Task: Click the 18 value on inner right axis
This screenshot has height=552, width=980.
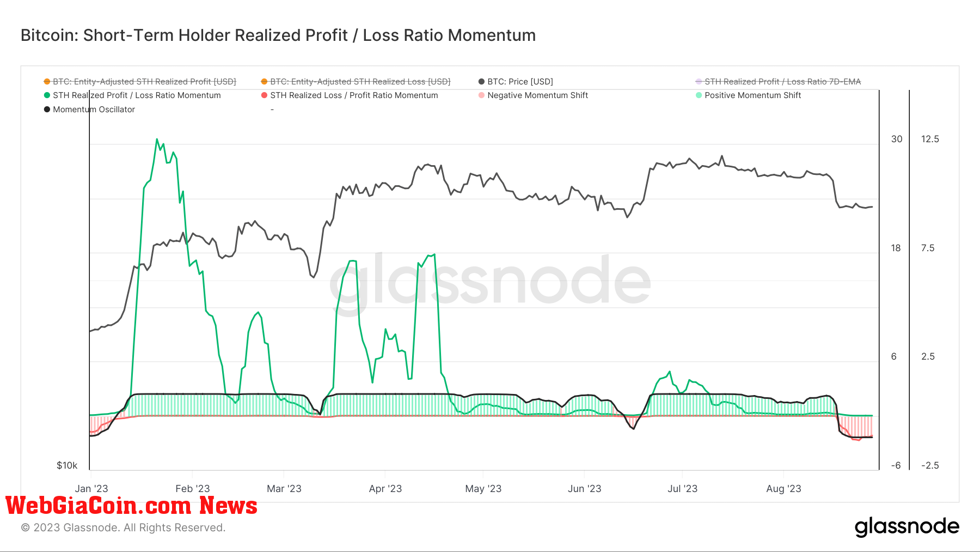Action: click(896, 248)
